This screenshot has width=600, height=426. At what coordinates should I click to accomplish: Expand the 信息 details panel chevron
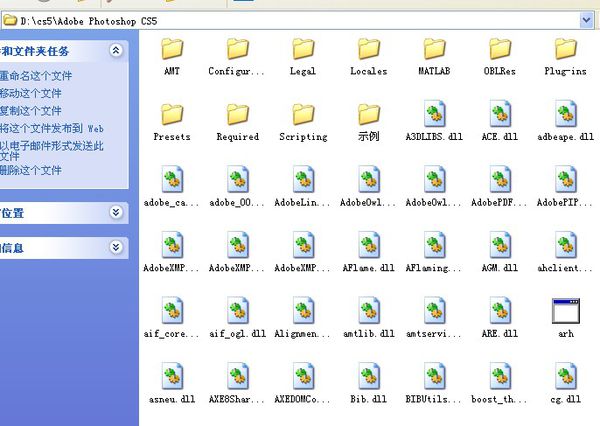tap(116, 247)
